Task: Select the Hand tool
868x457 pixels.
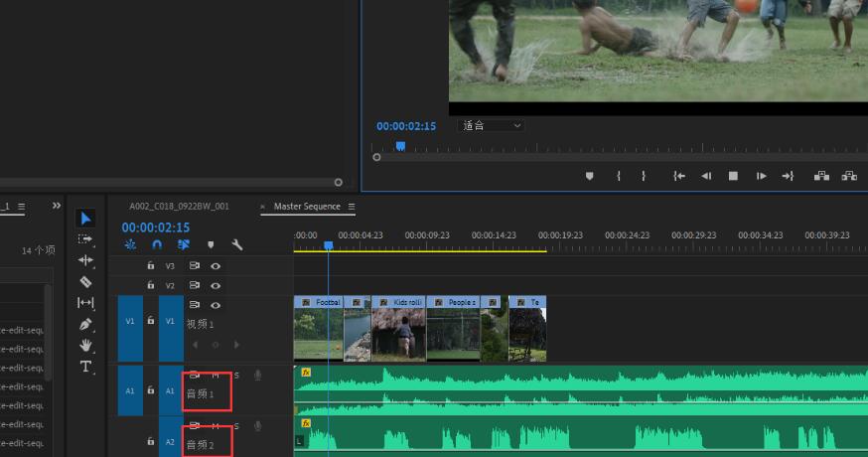Action: (x=85, y=345)
